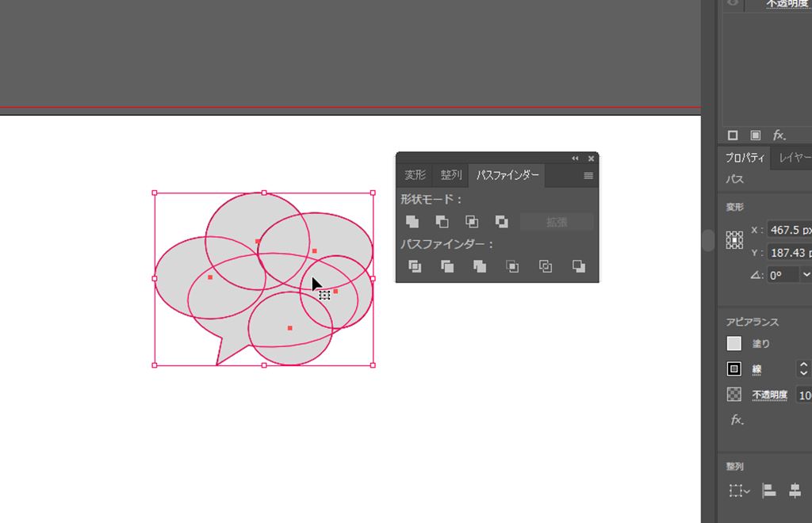Click the Merge pathfinder icon

[480, 266]
